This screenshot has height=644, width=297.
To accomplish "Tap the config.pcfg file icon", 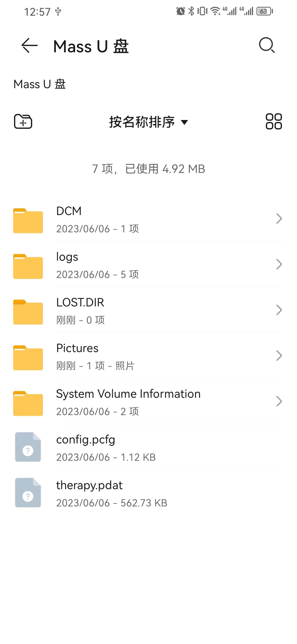I will click(28, 447).
